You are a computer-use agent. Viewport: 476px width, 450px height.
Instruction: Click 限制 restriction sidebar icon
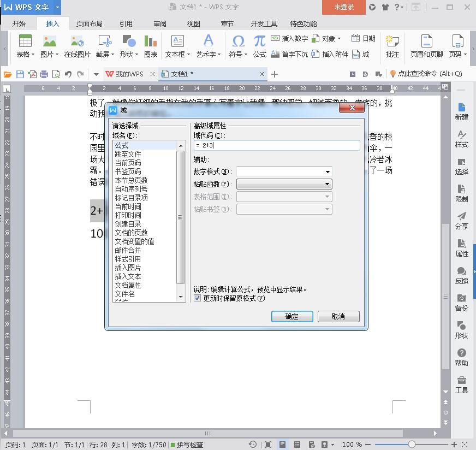click(461, 193)
